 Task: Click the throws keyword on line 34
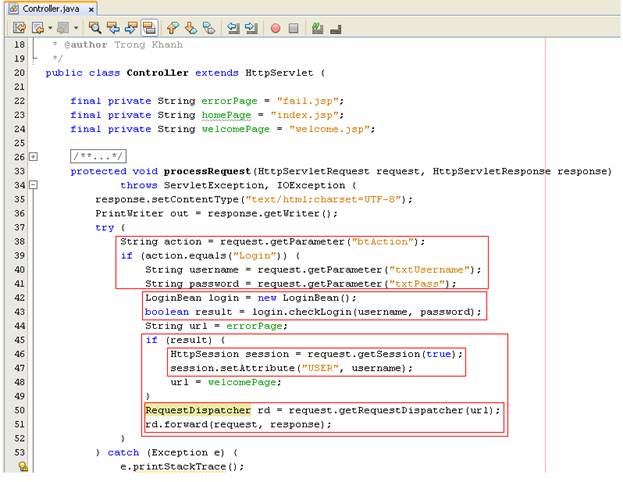(x=139, y=185)
